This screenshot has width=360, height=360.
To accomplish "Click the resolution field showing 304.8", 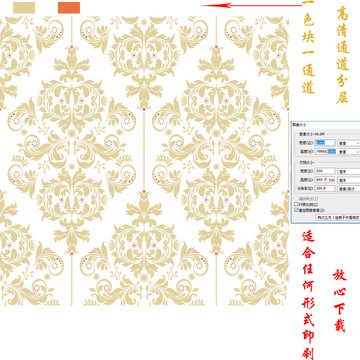I will coord(325,188).
